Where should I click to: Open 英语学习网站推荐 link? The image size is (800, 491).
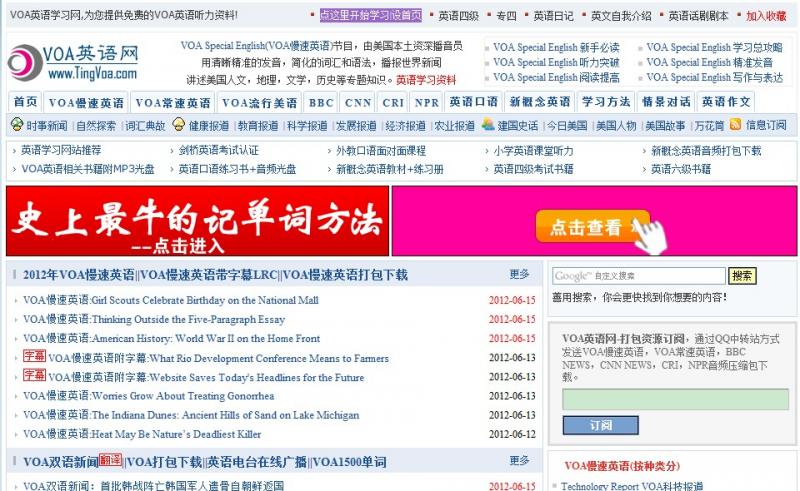(x=61, y=151)
